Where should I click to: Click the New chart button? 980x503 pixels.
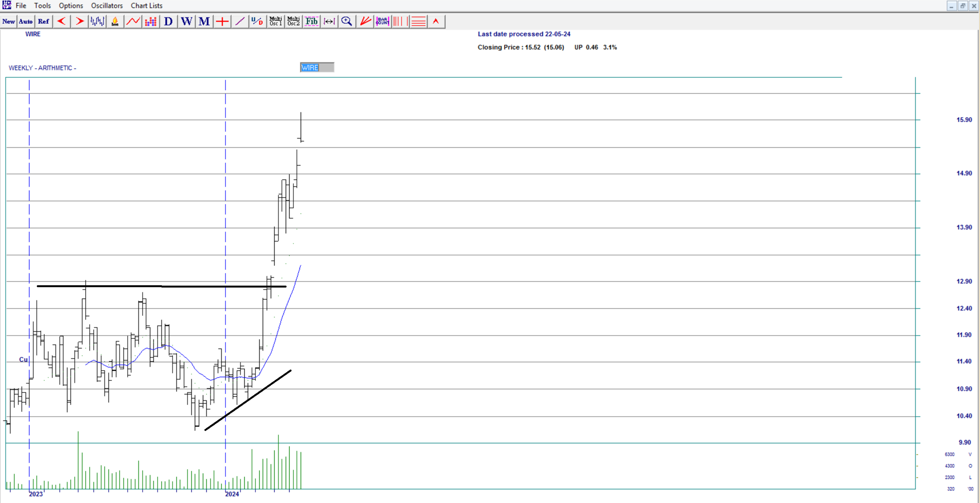coord(9,21)
